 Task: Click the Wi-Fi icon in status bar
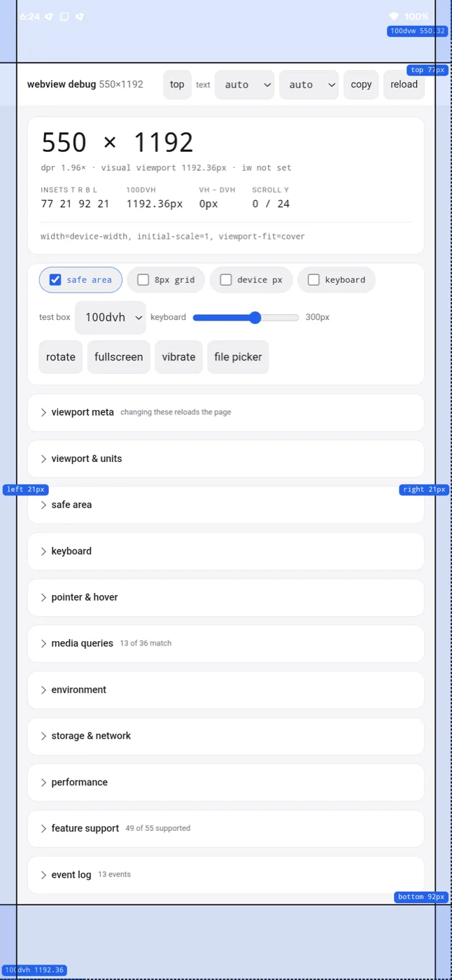[393, 16]
